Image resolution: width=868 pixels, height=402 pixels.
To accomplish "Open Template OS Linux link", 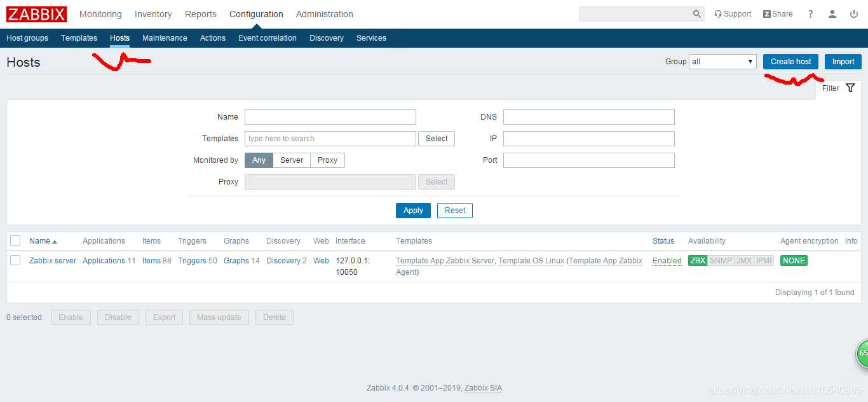I will [531, 261].
